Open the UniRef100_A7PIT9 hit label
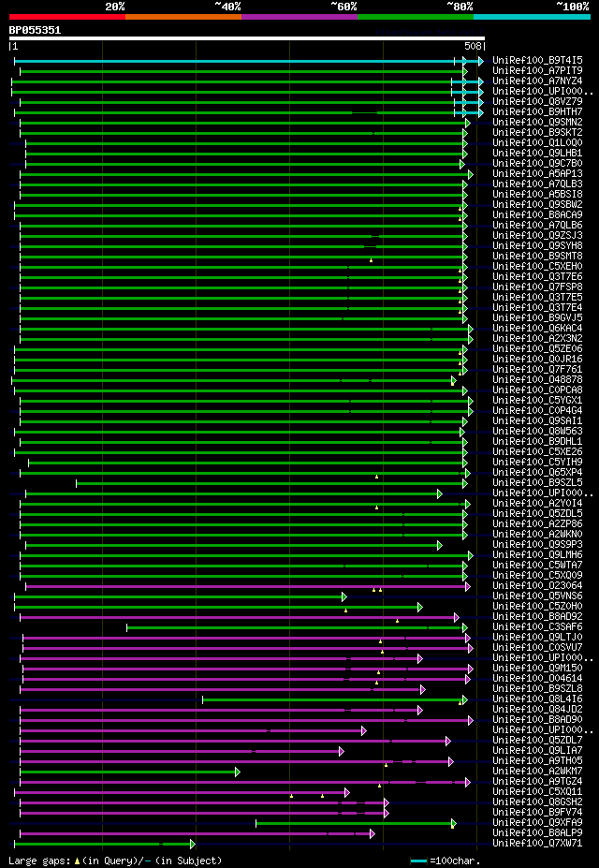This screenshot has width=599, height=868. (x=537, y=71)
